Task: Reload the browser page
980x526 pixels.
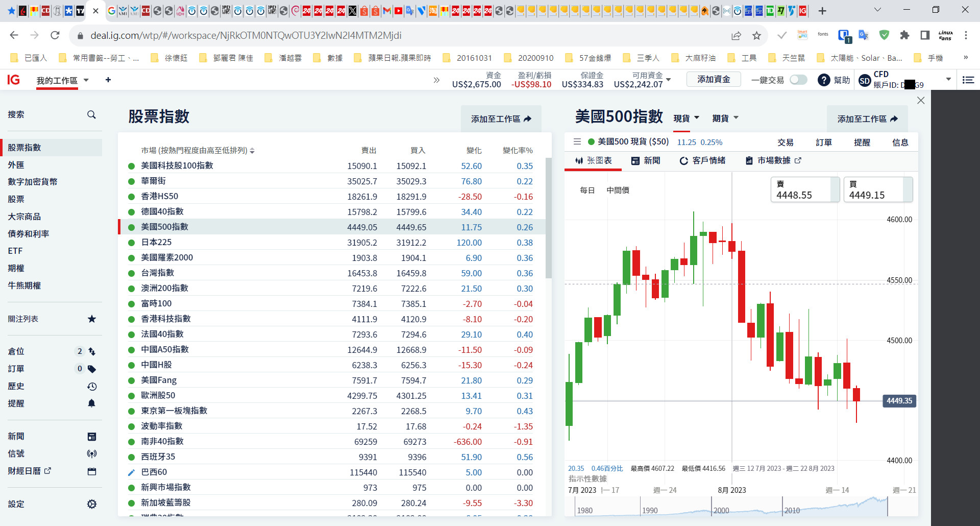Action: click(x=55, y=35)
